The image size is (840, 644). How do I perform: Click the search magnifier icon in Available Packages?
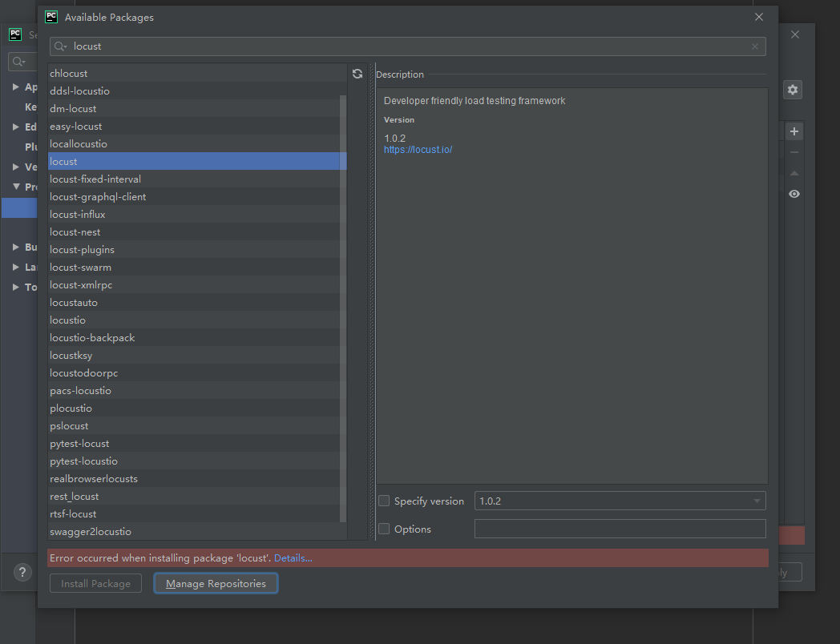[60, 46]
